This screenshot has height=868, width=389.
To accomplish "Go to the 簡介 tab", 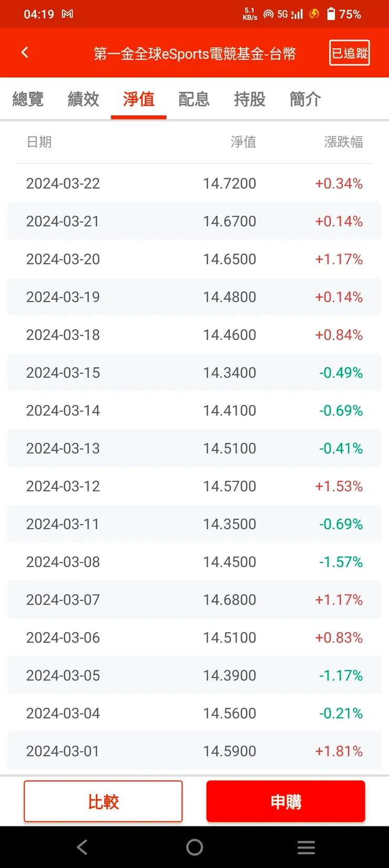I will (305, 99).
